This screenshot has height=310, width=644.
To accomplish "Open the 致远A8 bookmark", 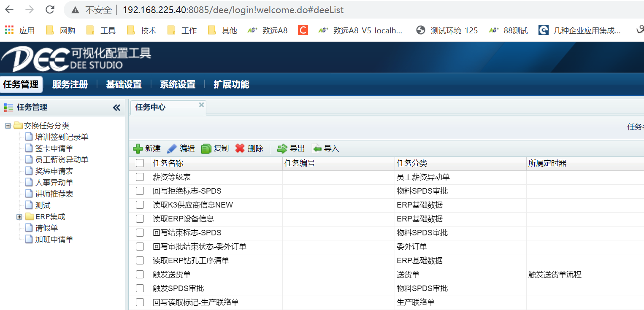I will click(x=268, y=30).
